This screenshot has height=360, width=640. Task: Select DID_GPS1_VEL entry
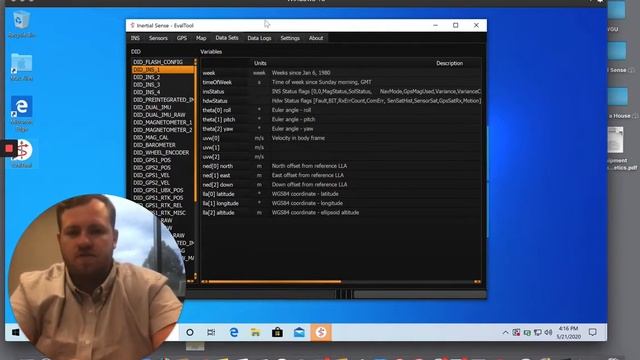pos(162,175)
